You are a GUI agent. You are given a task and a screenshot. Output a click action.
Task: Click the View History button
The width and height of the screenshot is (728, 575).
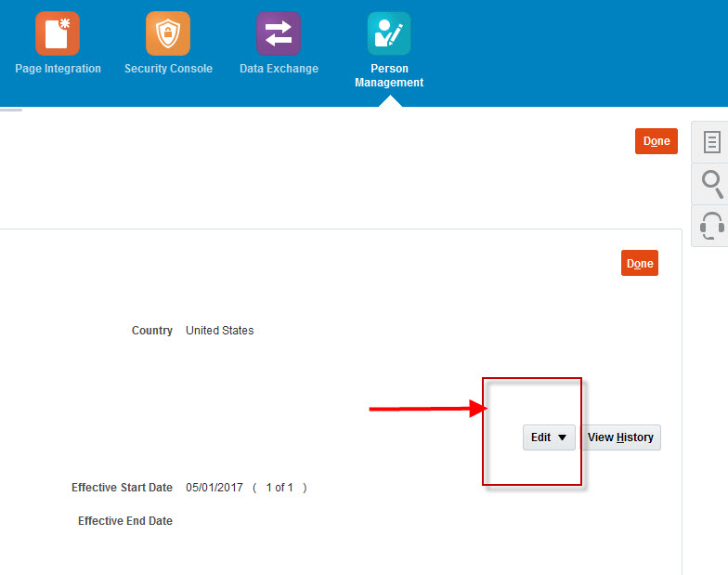click(x=620, y=438)
